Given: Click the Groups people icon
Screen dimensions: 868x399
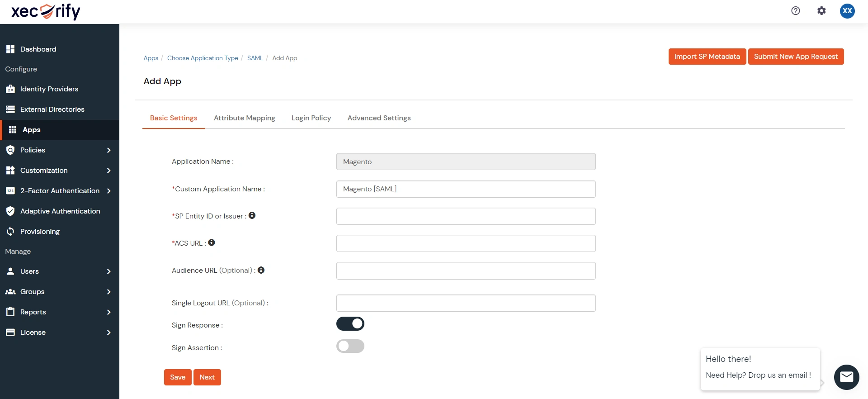Looking at the screenshot, I should 10,292.
